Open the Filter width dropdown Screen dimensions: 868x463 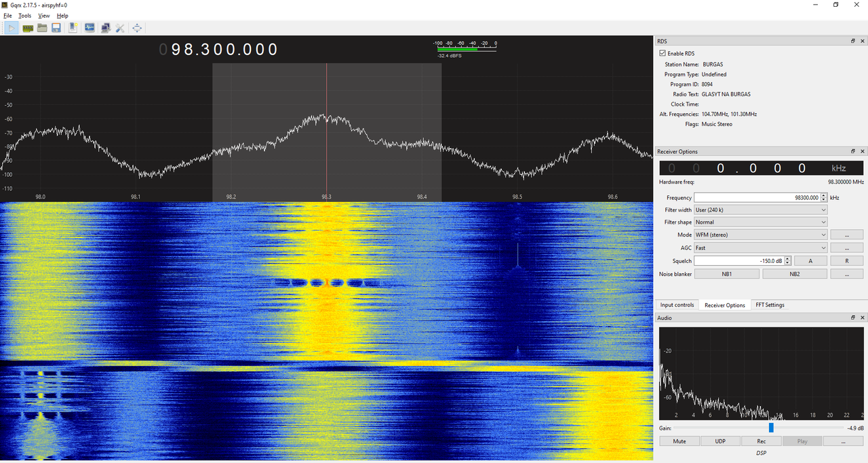(x=760, y=210)
